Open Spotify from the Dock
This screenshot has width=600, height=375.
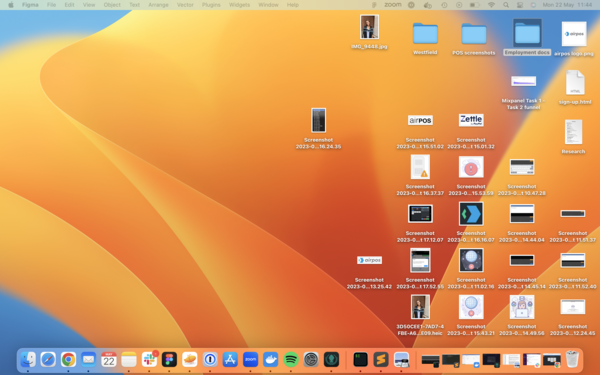(291, 359)
